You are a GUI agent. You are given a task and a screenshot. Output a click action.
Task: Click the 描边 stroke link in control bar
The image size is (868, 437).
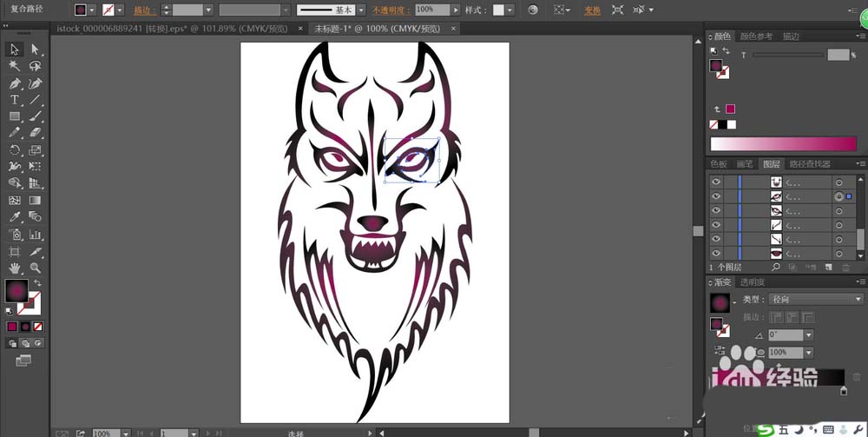(x=145, y=10)
